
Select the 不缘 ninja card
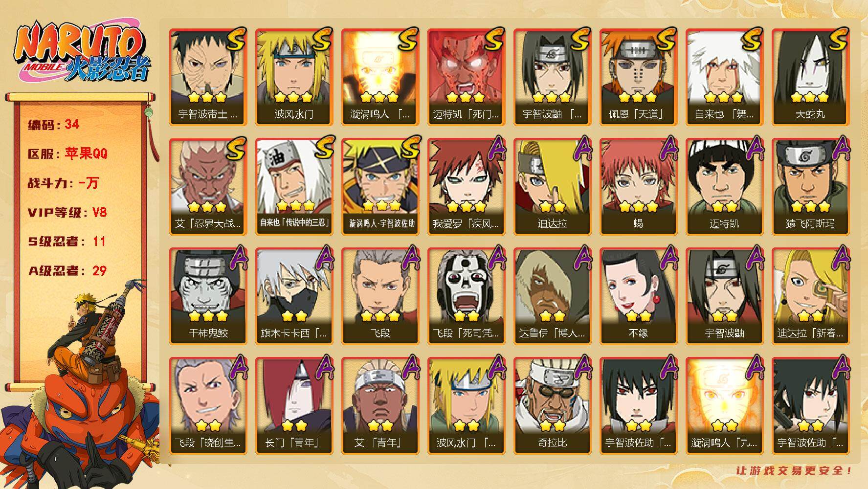[x=638, y=296]
